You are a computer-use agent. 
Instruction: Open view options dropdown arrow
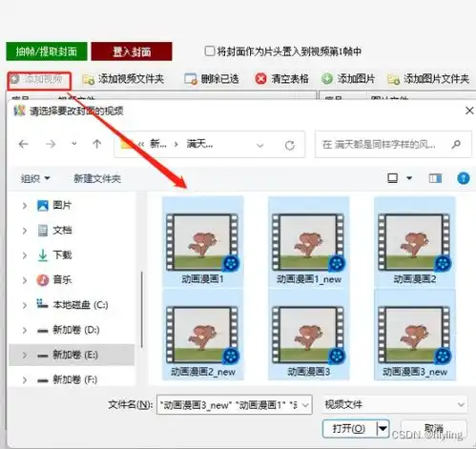click(x=409, y=178)
